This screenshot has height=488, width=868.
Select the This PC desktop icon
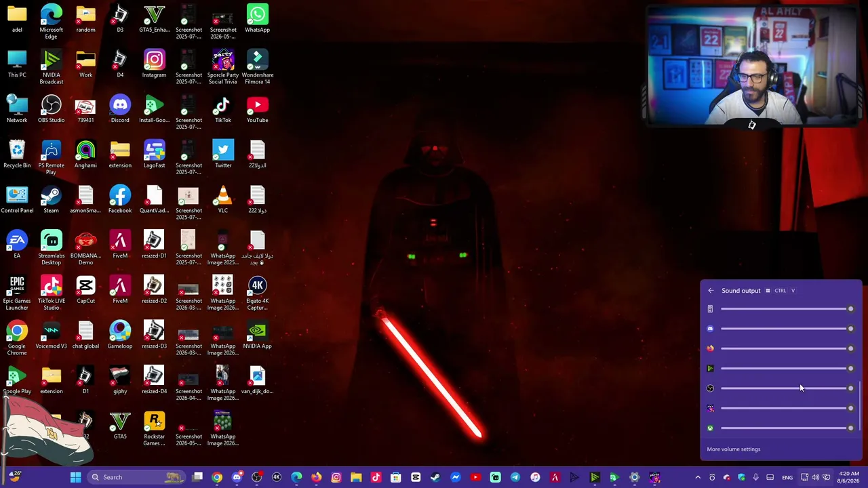click(x=17, y=63)
